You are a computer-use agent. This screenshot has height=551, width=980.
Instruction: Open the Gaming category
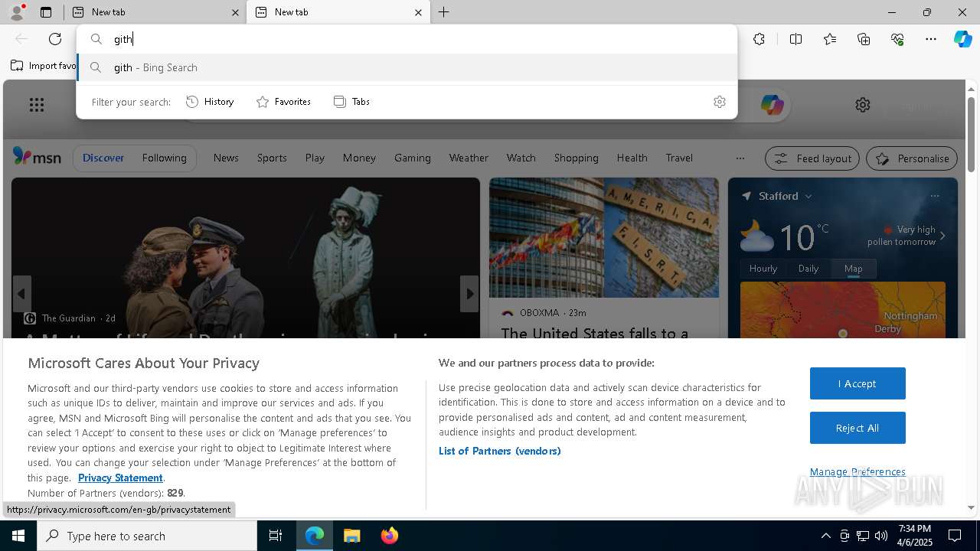tap(413, 158)
